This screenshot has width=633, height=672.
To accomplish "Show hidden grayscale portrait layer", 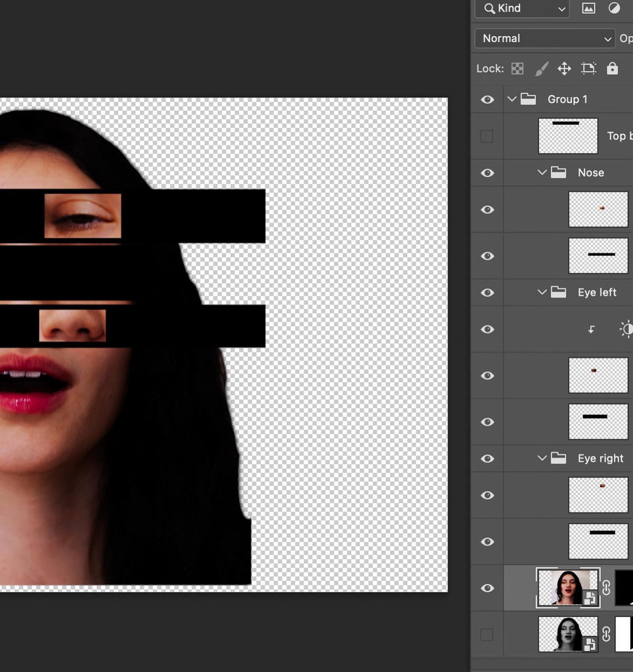I will [487, 635].
